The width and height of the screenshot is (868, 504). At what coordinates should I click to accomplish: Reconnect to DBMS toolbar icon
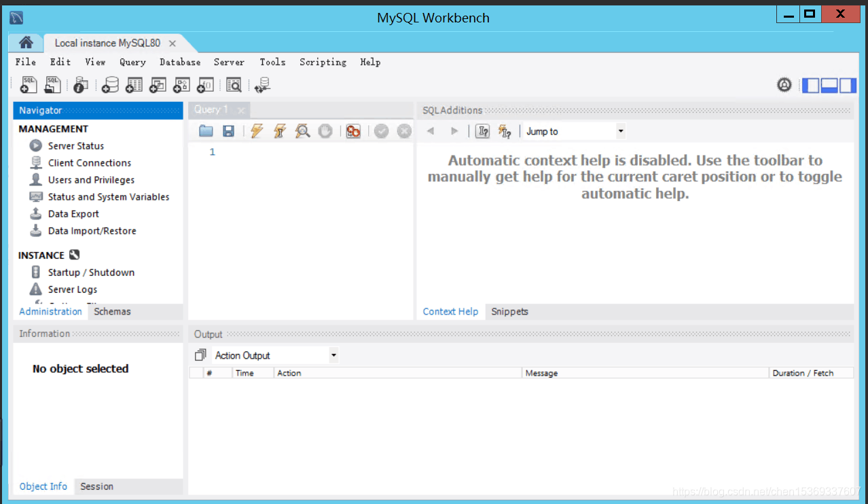coord(263,85)
